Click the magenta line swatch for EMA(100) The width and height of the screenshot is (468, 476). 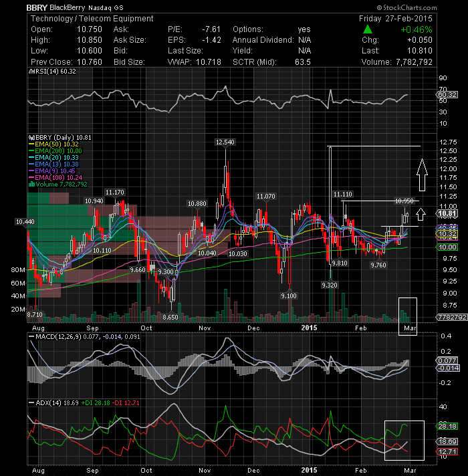click(x=31, y=178)
